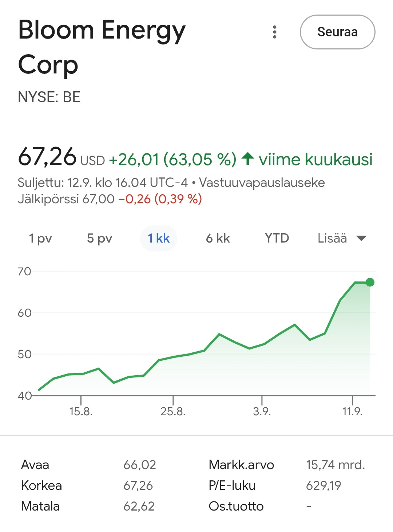The height and width of the screenshot is (532, 393).
Task: Click the 11.9. date axis marker
Action: point(352,411)
